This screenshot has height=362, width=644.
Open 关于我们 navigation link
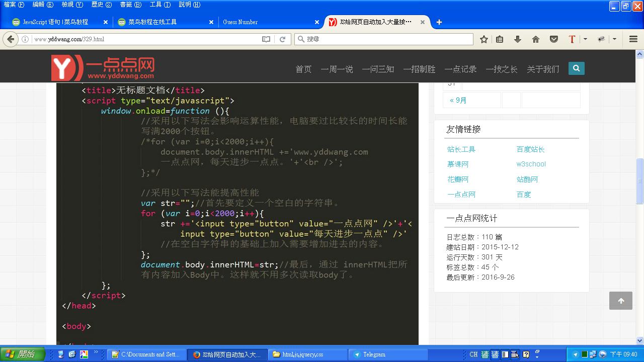pyautogui.click(x=543, y=69)
